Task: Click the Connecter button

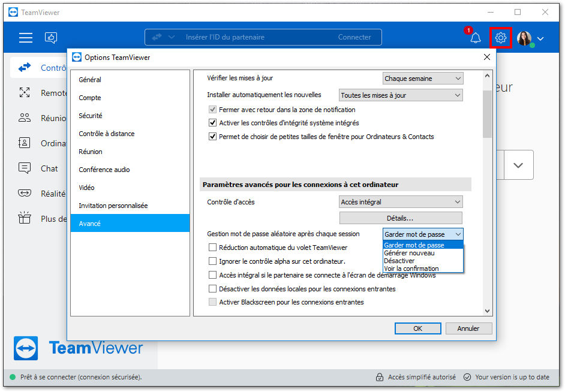Action: 354,37
